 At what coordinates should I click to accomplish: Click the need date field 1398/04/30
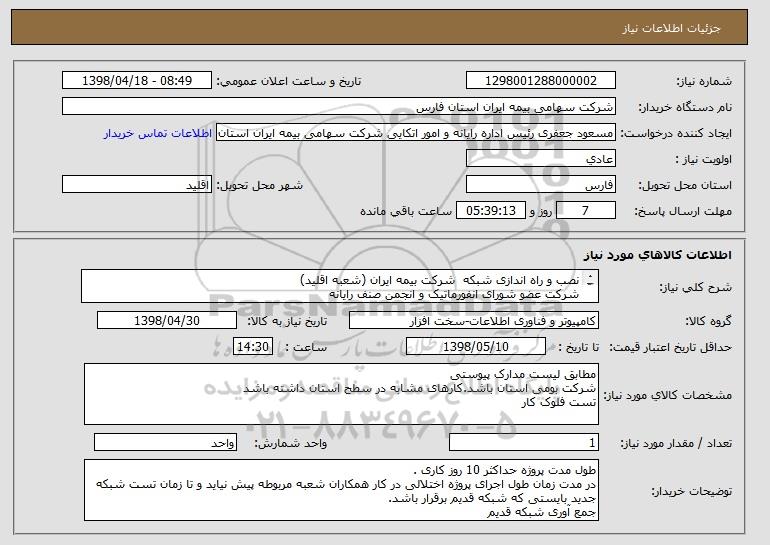[x=167, y=321]
